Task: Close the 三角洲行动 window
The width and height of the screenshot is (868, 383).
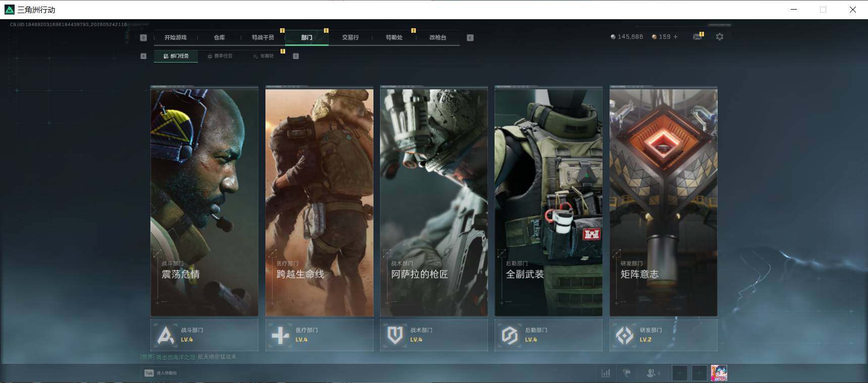Action: [852, 10]
